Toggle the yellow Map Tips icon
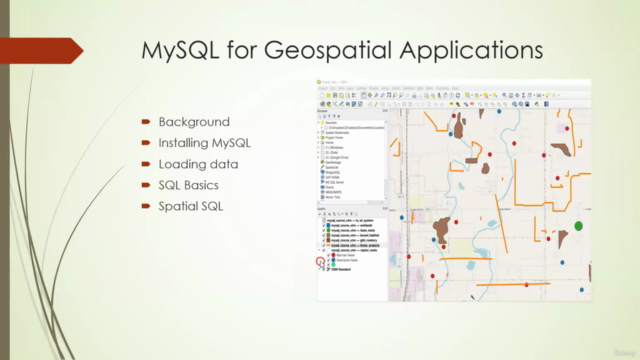 coord(548,96)
